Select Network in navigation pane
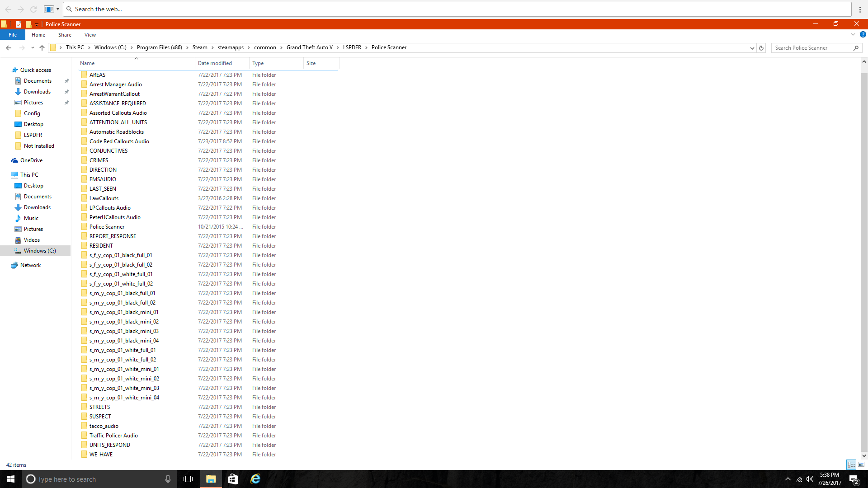 pos(30,265)
